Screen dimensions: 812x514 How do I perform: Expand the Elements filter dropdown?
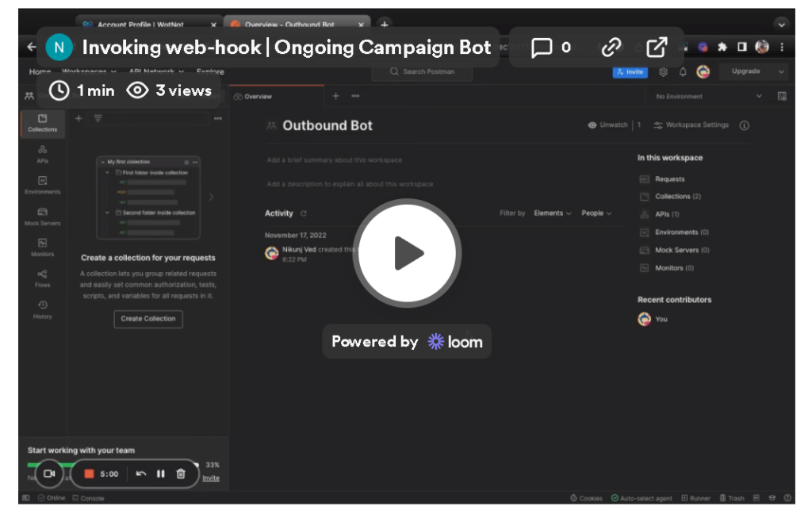[x=552, y=213]
